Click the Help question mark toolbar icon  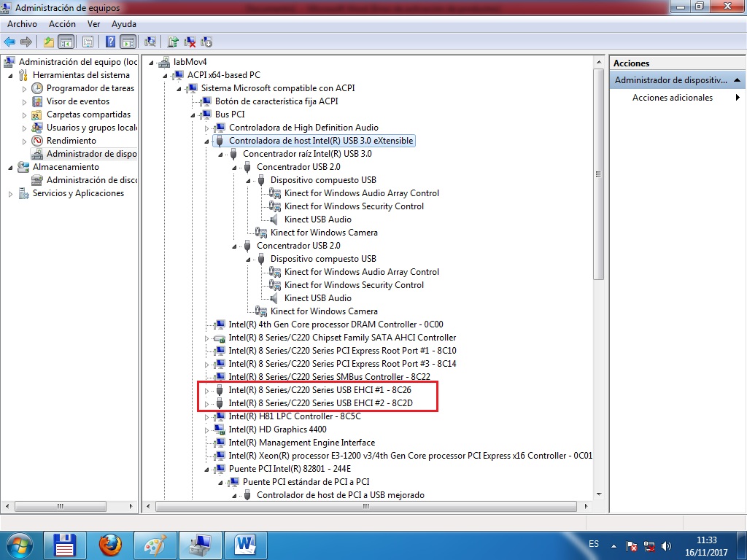tap(111, 42)
